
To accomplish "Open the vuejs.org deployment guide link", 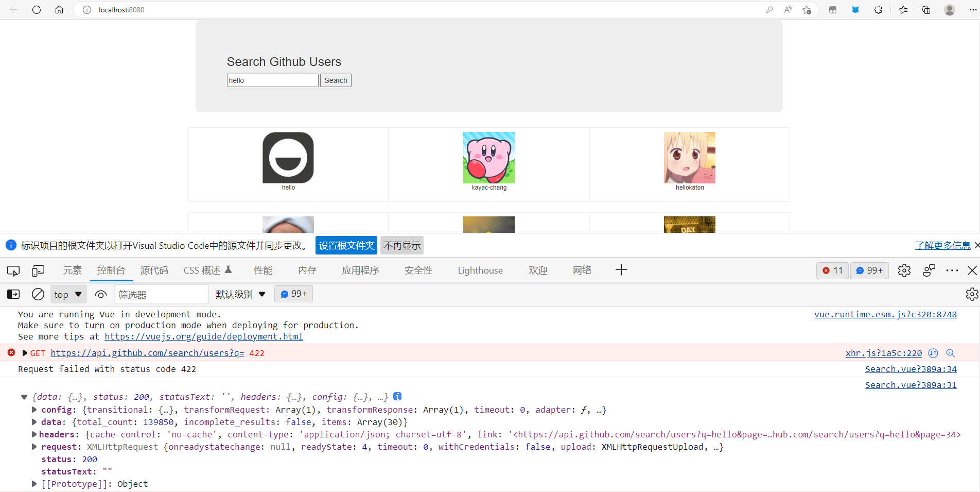I will pyautogui.click(x=204, y=336).
